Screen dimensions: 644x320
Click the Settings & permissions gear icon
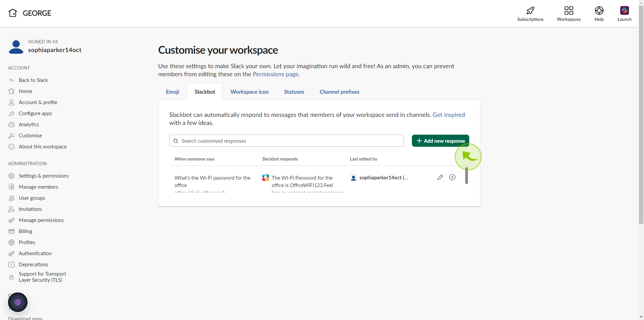click(11, 176)
